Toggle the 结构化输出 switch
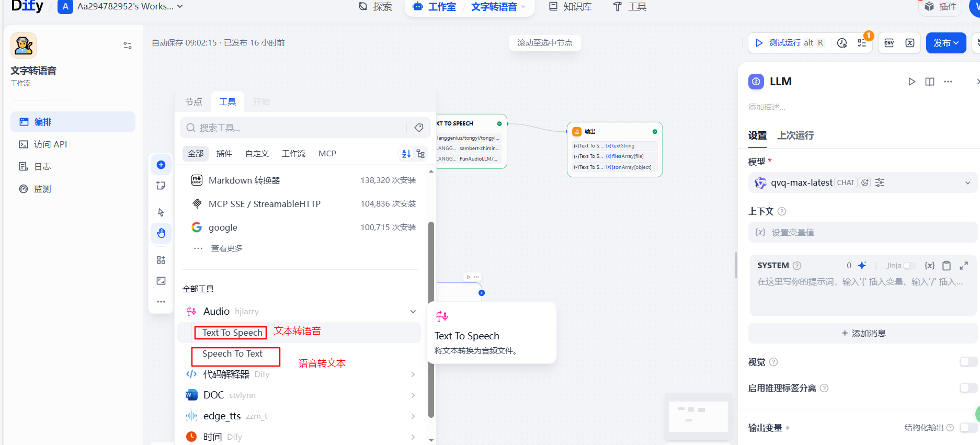The image size is (980, 445). (x=968, y=428)
